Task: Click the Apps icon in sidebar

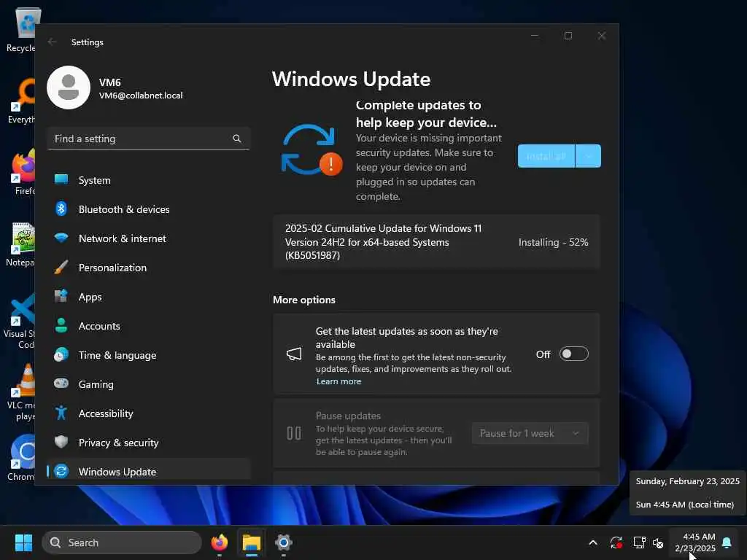Action: point(61,296)
